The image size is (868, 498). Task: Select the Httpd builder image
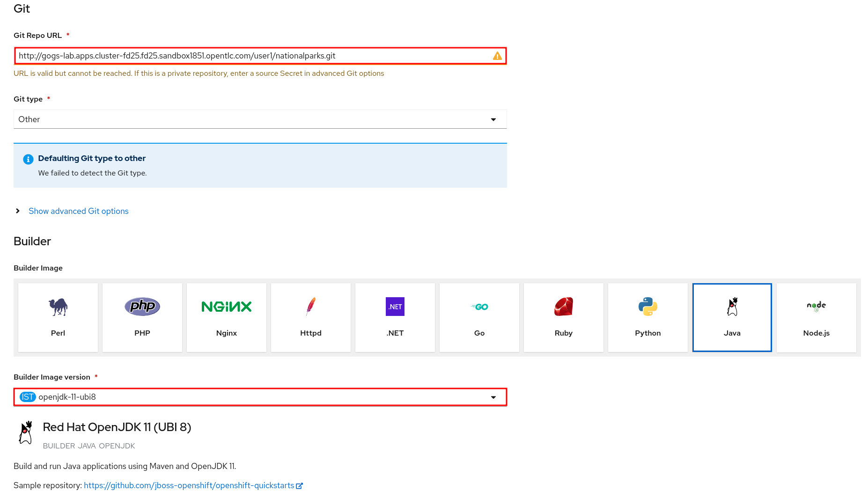(311, 317)
